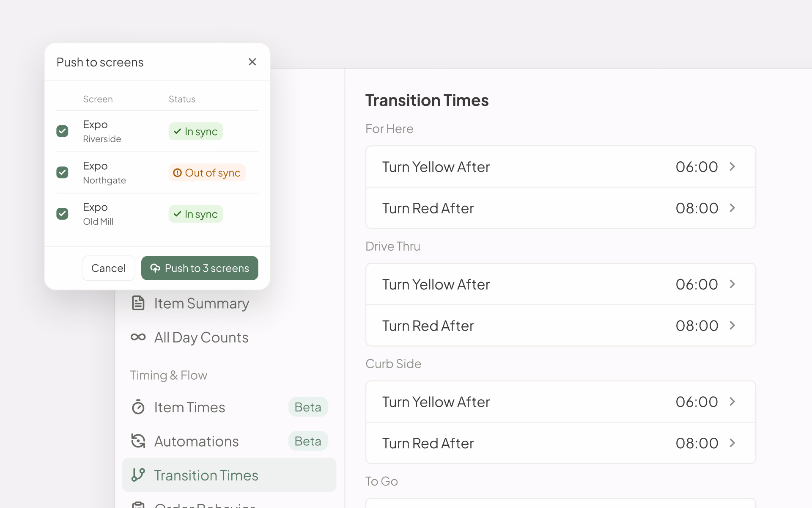This screenshot has width=812, height=508.
Task: Open Item Summary in sidebar
Action: tap(229, 303)
